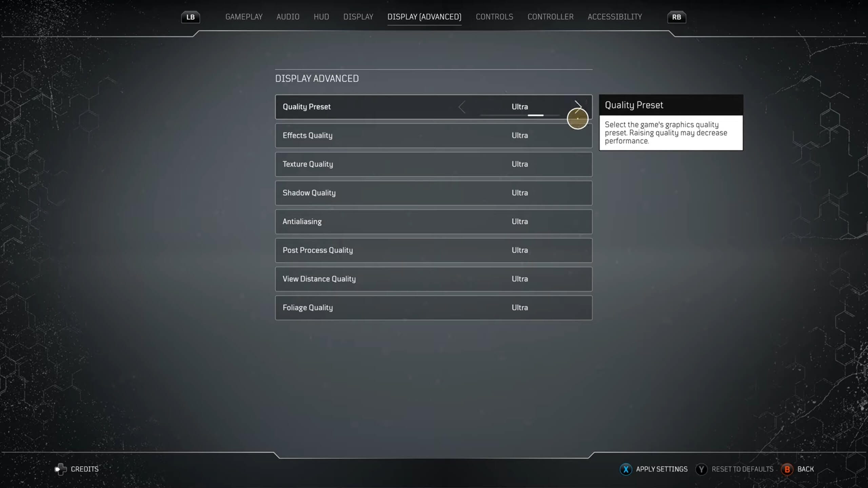Change Shadow Quality preset value
This screenshot has height=488, width=868.
point(519,192)
